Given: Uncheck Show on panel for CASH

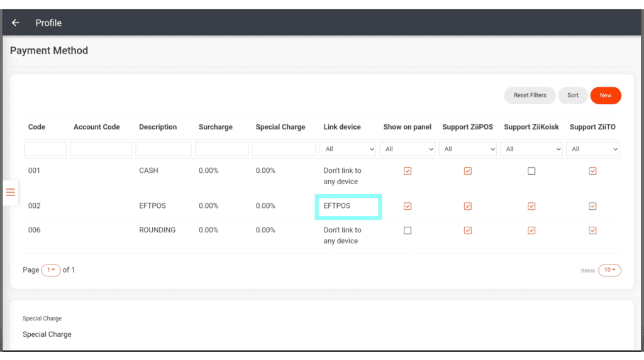Looking at the screenshot, I should [x=408, y=171].
